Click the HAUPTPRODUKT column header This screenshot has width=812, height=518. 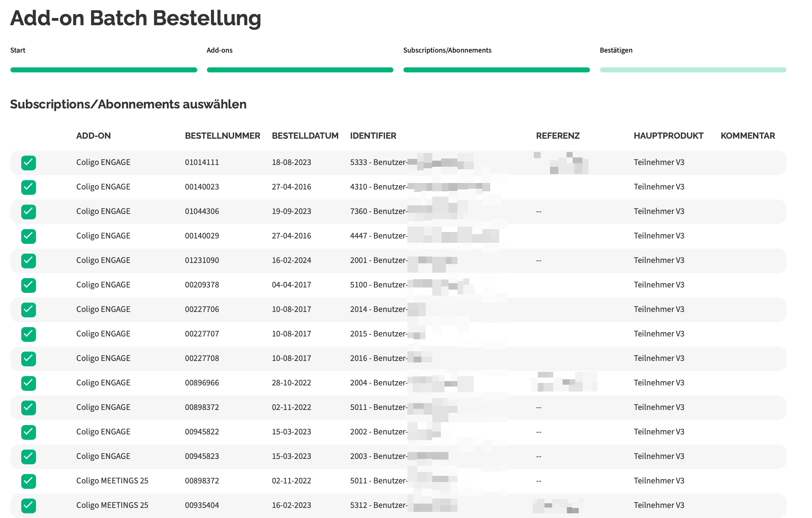pyautogui.click(x=668, y=136)
